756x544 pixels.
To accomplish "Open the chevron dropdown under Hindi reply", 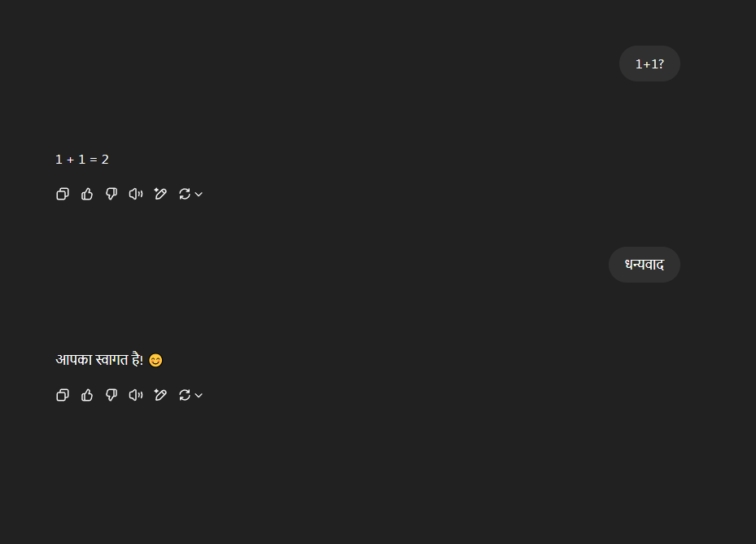I will tap(199, 395).
